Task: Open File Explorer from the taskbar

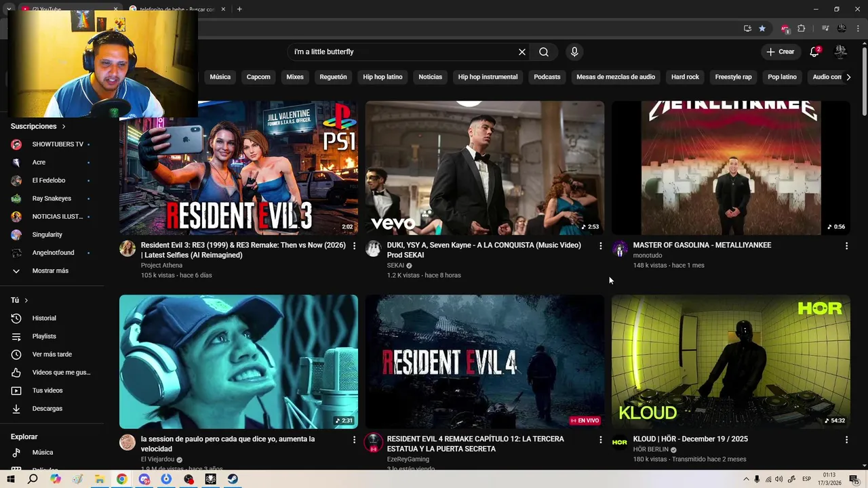Action: click(100, 479)
